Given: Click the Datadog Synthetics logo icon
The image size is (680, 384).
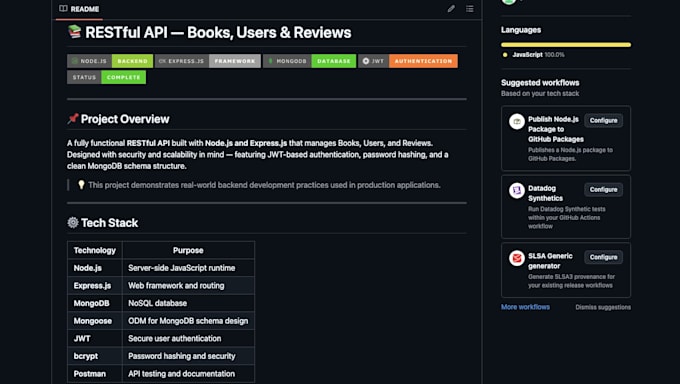Looking at the screenshot, I should (517, 190).
